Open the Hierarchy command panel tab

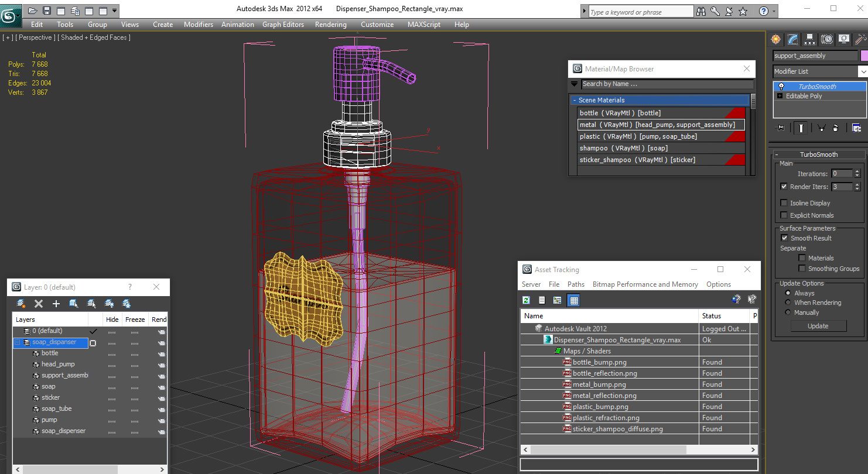coord(810,39)
